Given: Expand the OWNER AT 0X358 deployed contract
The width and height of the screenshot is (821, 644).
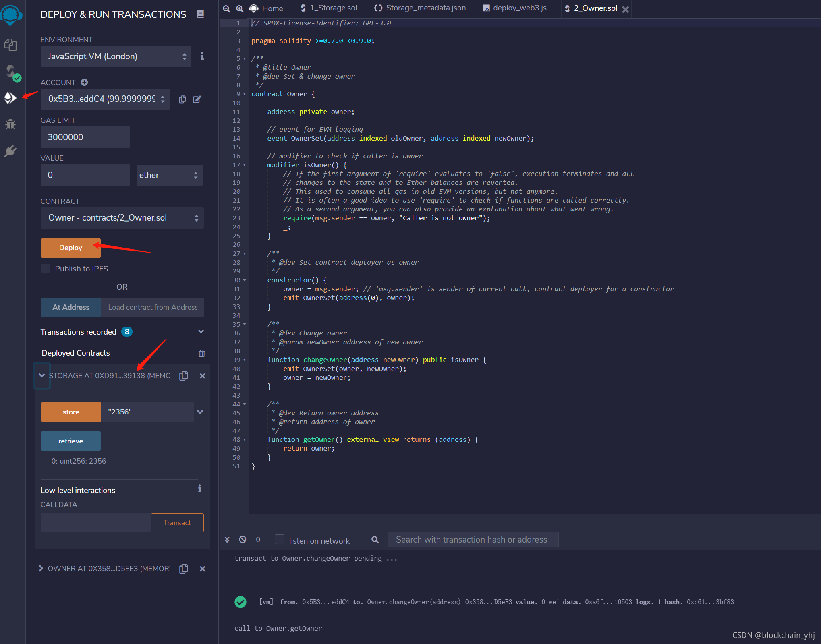Looking at the screenshot, I should click(x=41, y=568).
